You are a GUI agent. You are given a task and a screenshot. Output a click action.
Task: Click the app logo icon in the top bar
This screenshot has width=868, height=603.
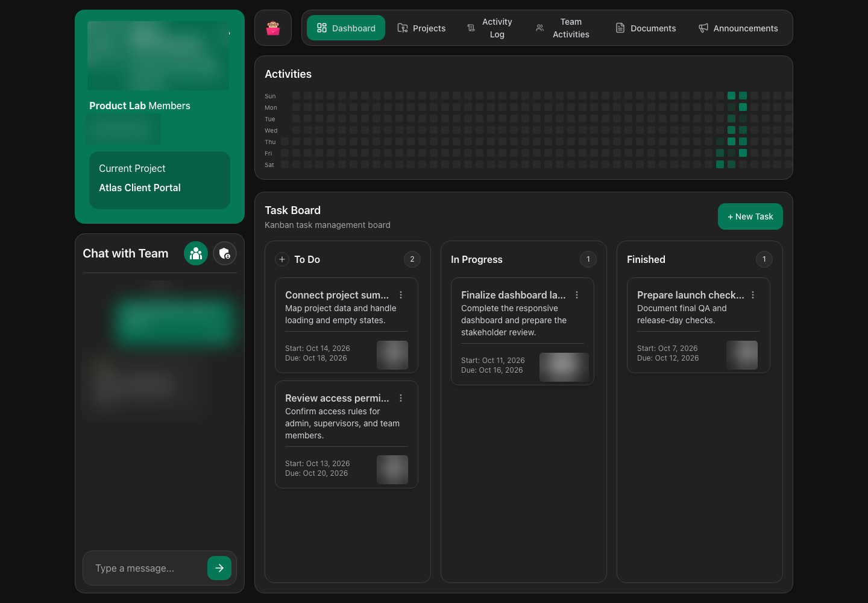273,28
